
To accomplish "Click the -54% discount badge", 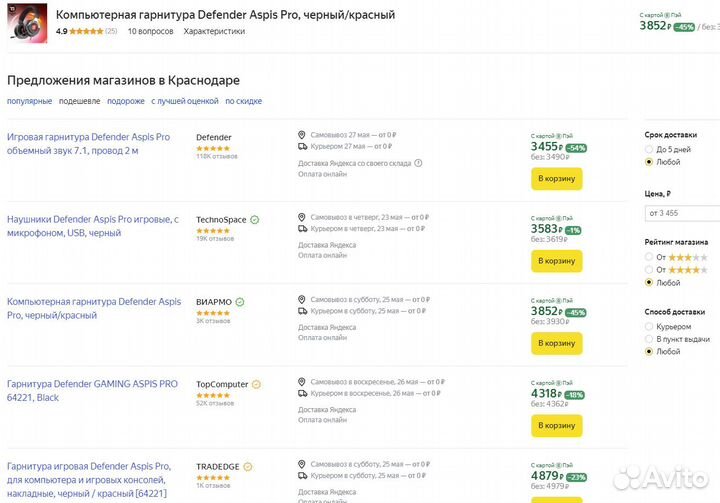I will 576,148.
